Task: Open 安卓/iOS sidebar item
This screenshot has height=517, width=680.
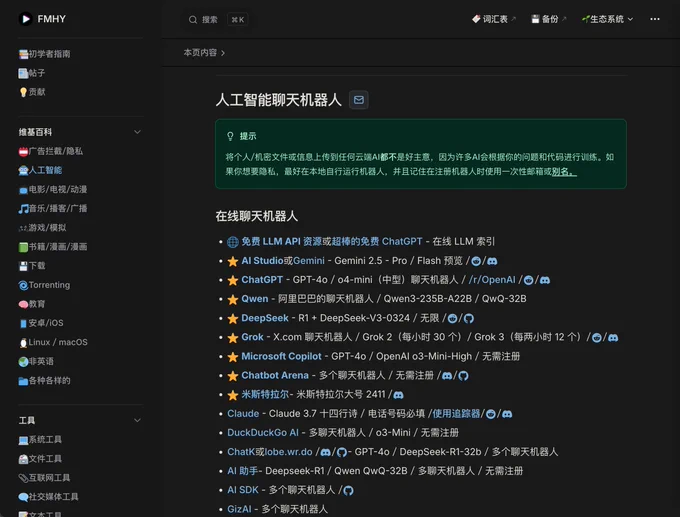Action: tap(41, 323)
